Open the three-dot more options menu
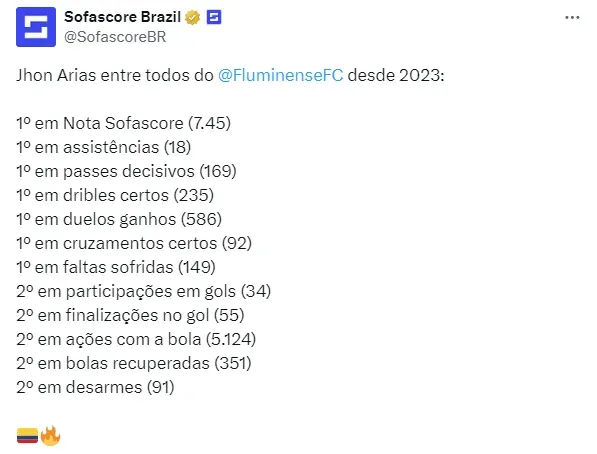The width and height of the screenshot is (597, 454). pyautogui.click(x=572, y=18)
